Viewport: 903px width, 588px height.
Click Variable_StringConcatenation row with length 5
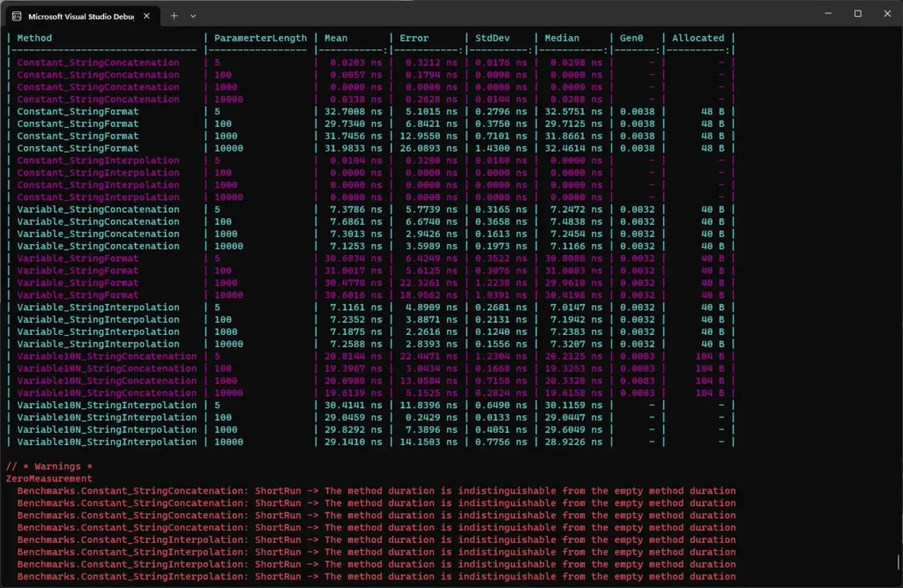[x=370, y=210]
